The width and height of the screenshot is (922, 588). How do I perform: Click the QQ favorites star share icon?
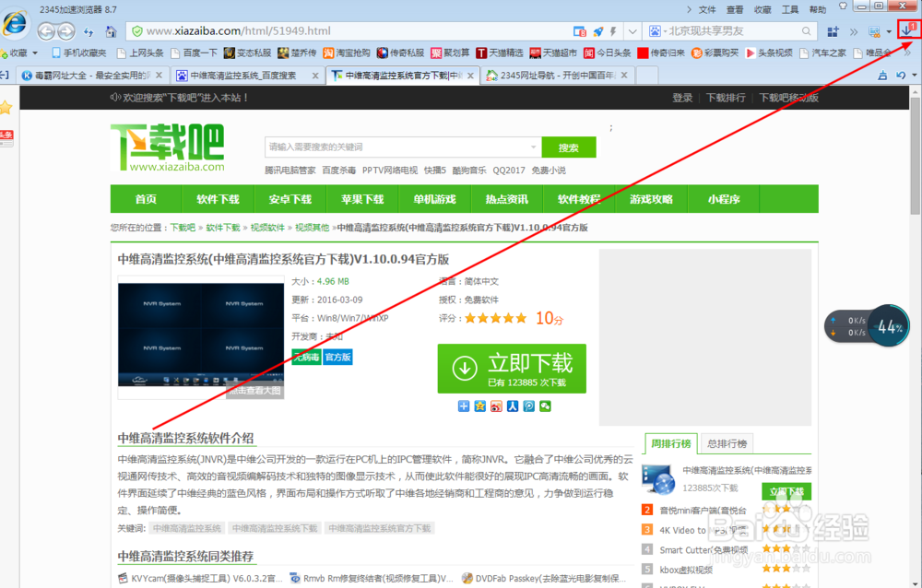coord(480,406)
